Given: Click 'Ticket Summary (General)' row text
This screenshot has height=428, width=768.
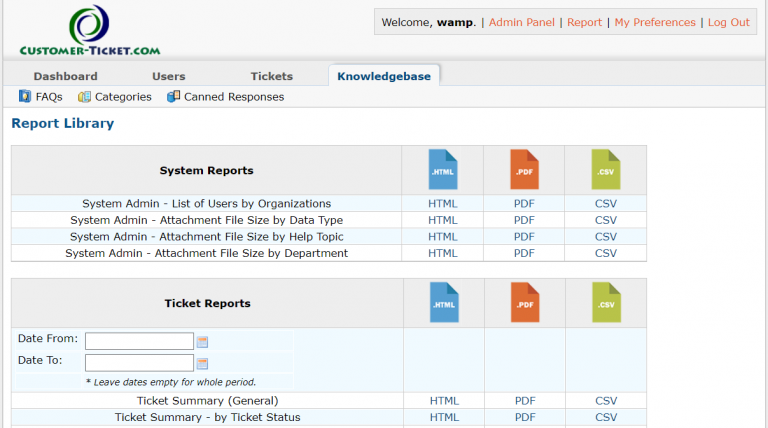Looking at the screenshot, I should click(208, 401).
